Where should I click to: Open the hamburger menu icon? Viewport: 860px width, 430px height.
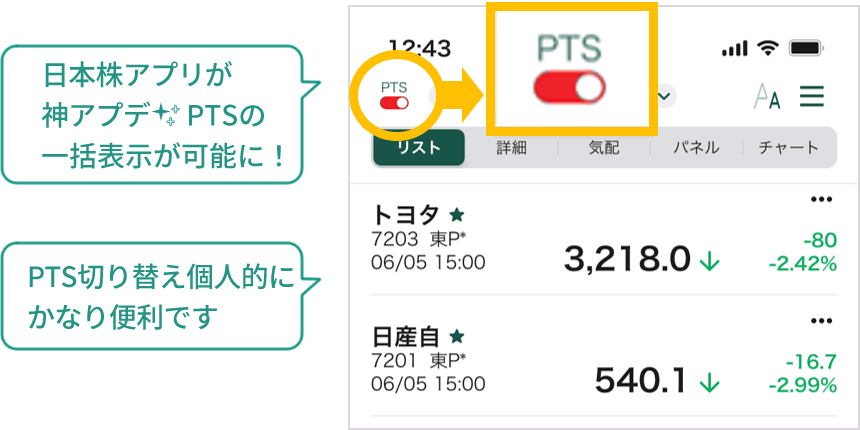click(x=812, y=97)
